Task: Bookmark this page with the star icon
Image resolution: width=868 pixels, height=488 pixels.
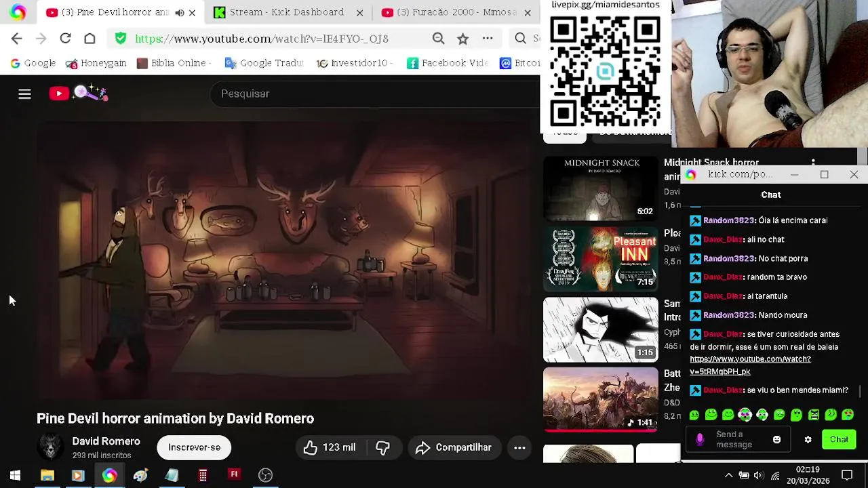Action: coord(462,39)
